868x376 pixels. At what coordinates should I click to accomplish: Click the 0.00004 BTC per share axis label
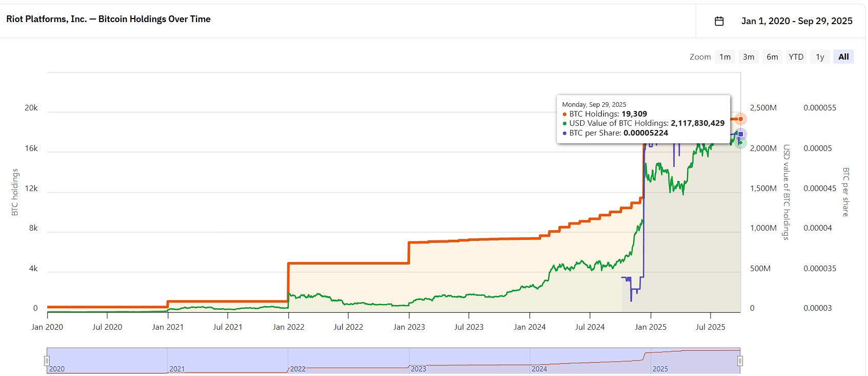pyautogui.click(x=818, y=228)
